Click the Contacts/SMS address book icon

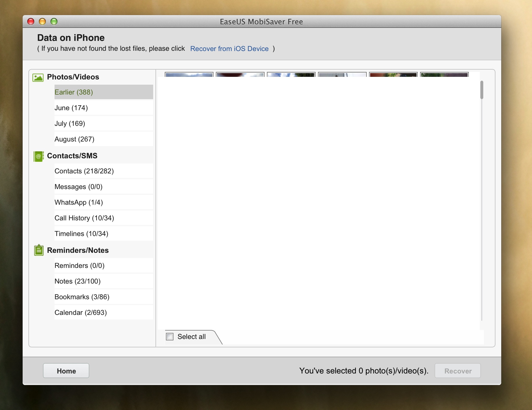pos(38,156)
